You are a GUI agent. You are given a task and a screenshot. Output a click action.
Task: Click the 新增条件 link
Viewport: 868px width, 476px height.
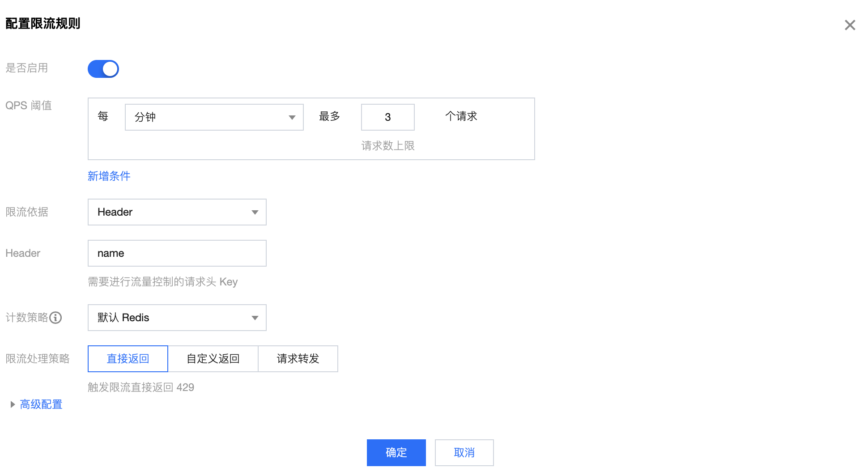[x=109, y=176]
